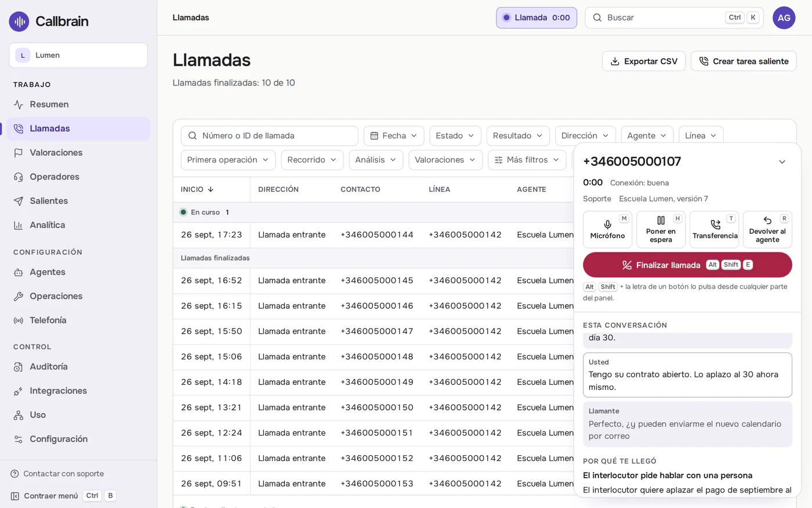Open the Agente filter dropdown
This screenshot has height=508, width=812.
point(647,136)
